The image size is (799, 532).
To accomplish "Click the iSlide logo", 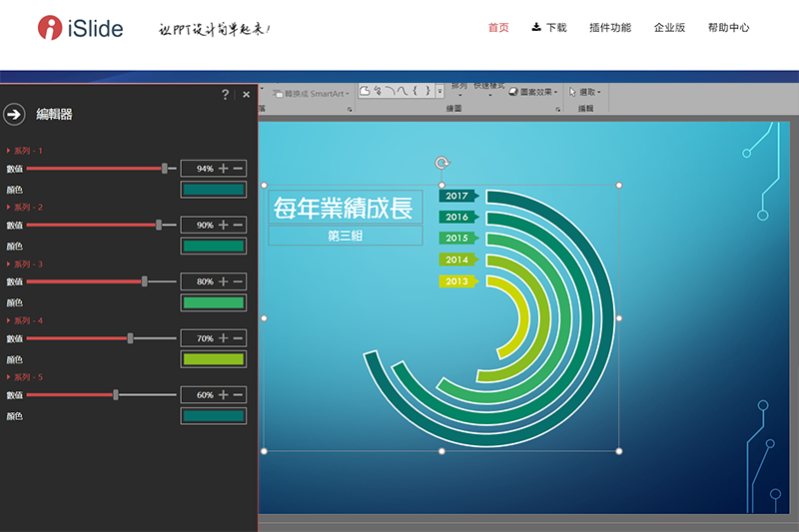I will click(81, 28).
